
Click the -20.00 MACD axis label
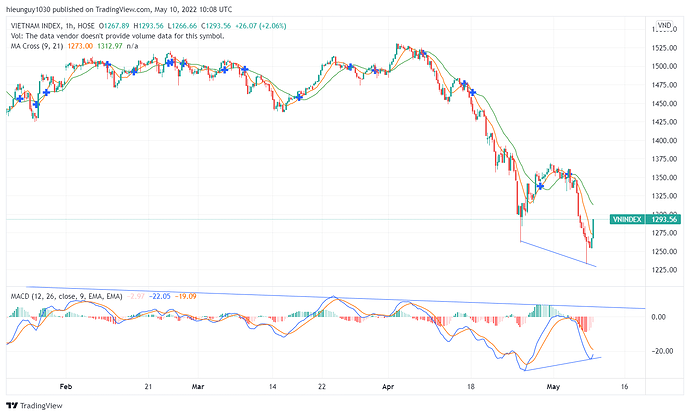pos(662,351)
